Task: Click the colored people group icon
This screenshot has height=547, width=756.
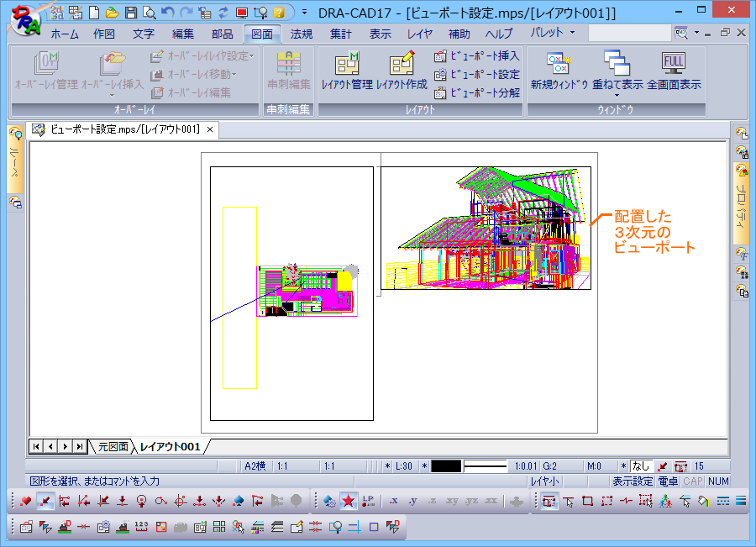Action: pos(665,501)
